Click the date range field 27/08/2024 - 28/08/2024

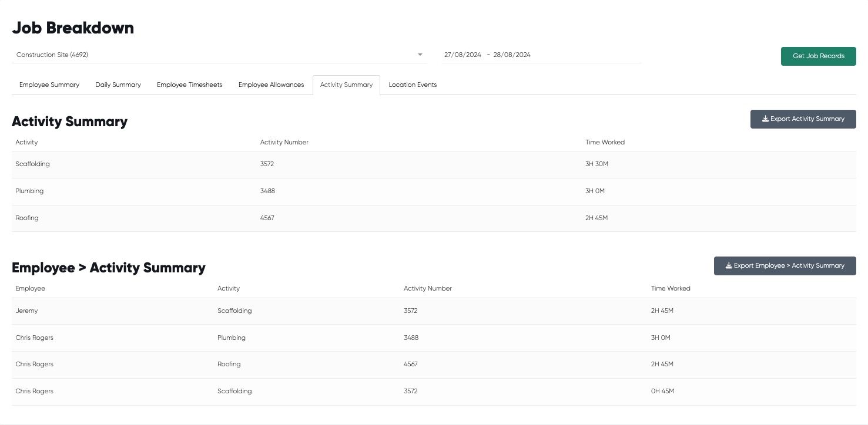pyautogui.click(x=541, y=55)
